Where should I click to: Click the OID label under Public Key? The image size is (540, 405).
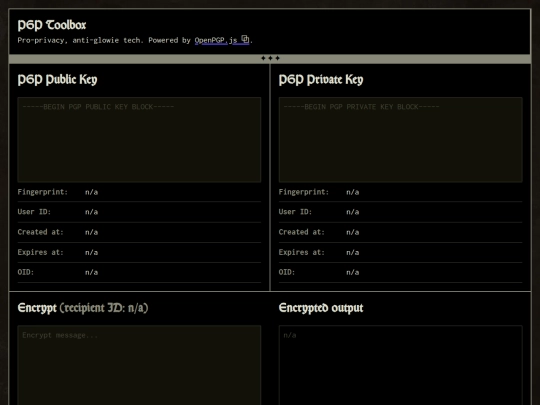(26, 272)
